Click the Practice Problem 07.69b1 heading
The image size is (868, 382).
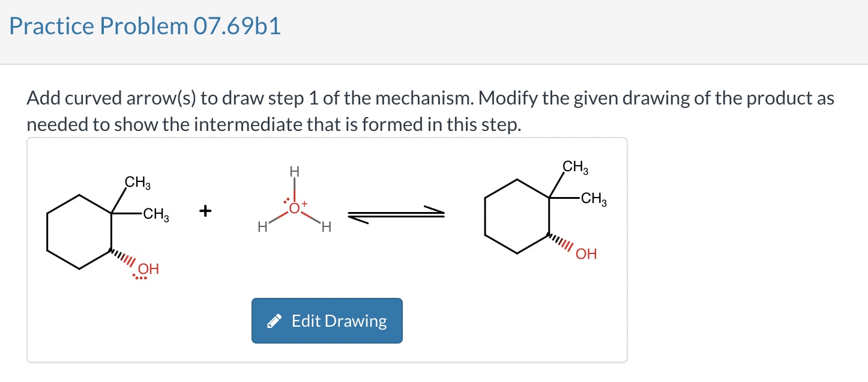(x=144, y=26)
